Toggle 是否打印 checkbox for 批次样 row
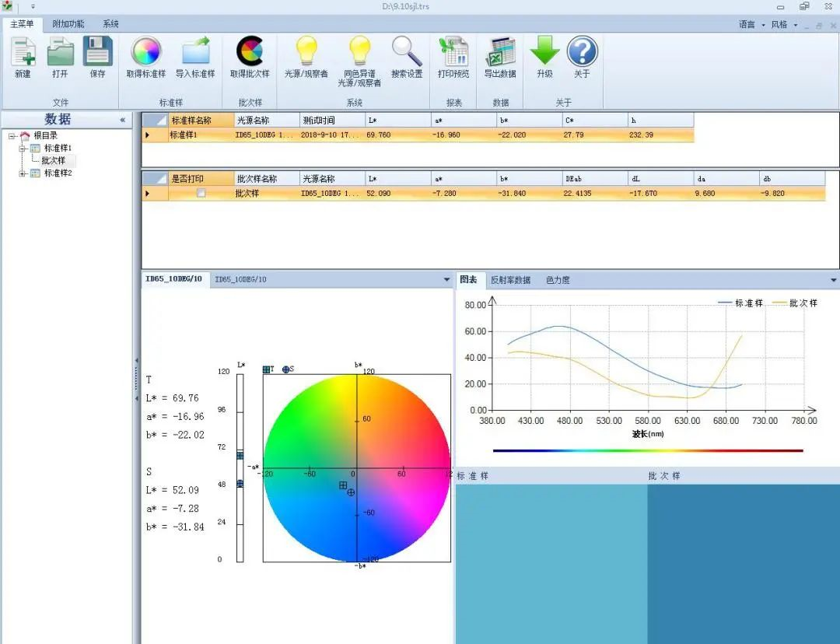840x644 pixels. [x=201, y=194]
